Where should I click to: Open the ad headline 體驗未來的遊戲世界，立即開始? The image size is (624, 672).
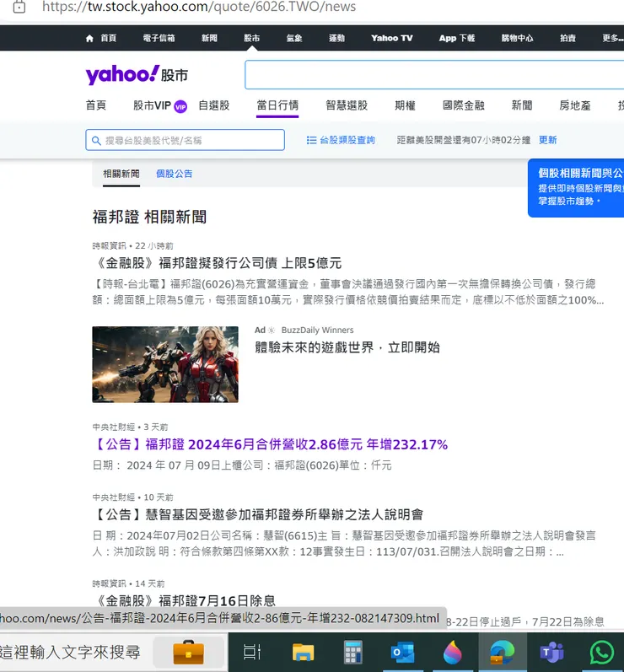click(347, 347)
